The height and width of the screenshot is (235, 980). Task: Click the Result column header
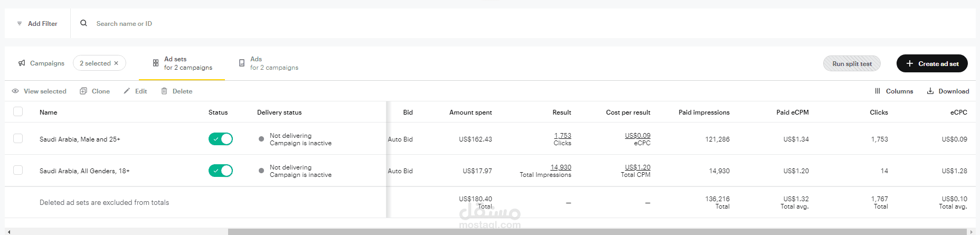tap(562, 112)
